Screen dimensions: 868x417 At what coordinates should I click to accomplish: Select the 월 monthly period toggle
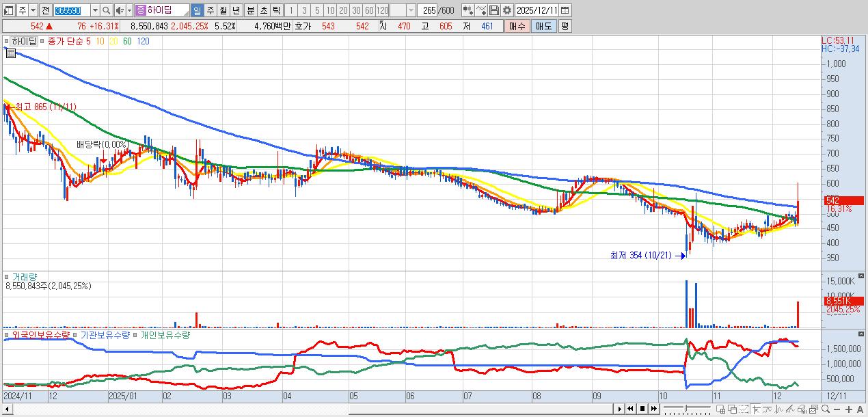click(x=223, y=10)
